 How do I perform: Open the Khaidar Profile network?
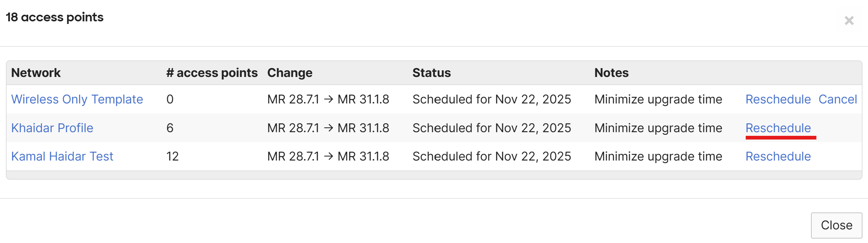[52, 128]
